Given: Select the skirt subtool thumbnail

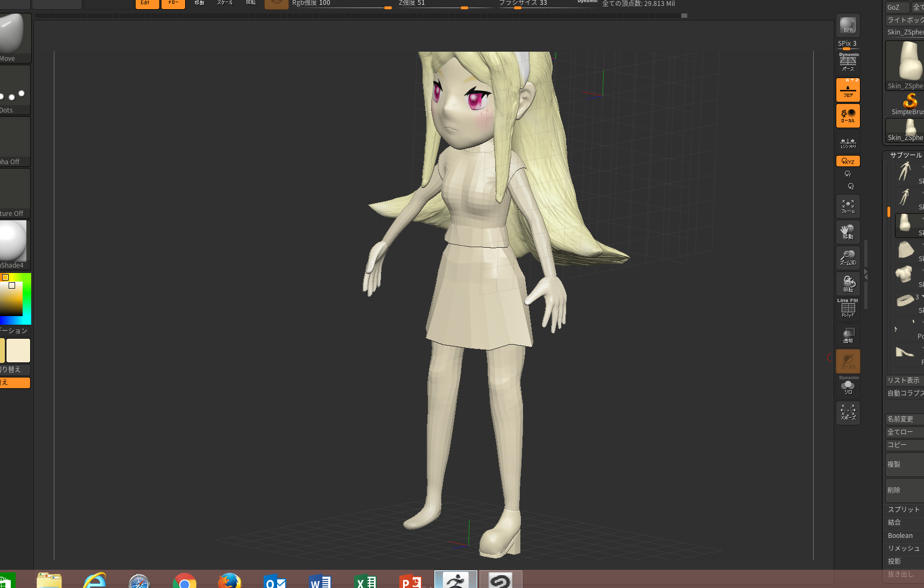Looking at the screenshot, I should point(906,250).
